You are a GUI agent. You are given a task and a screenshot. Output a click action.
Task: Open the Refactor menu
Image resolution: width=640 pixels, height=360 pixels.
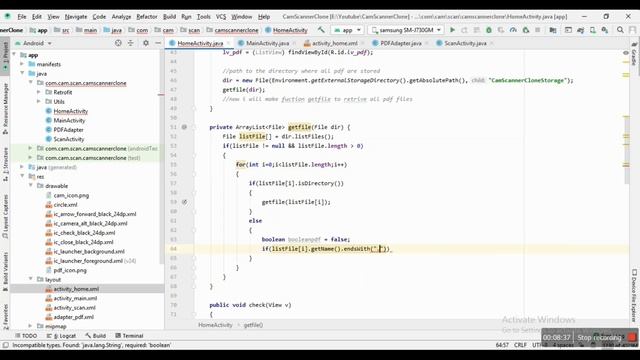147,17
